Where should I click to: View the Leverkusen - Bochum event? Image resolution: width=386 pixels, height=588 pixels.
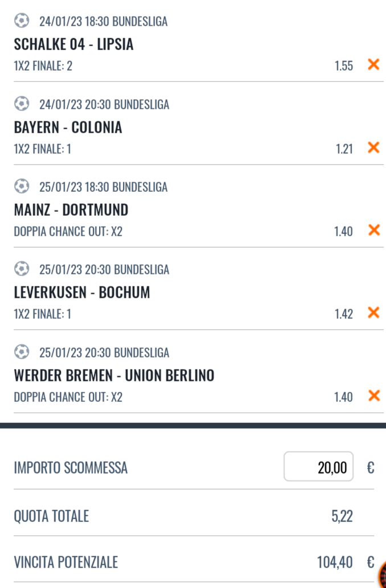click(82, 293)
